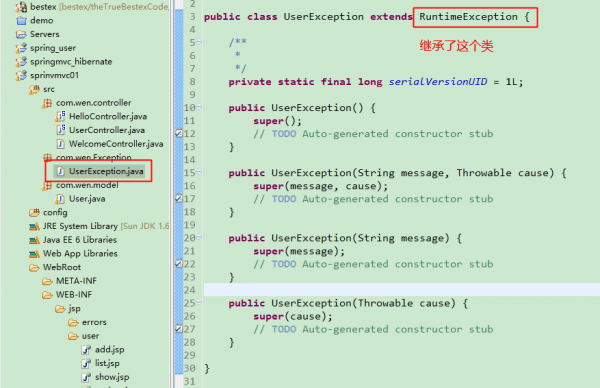
Task: Select WelcomeController.java in the tree
Action: (116, 144)
